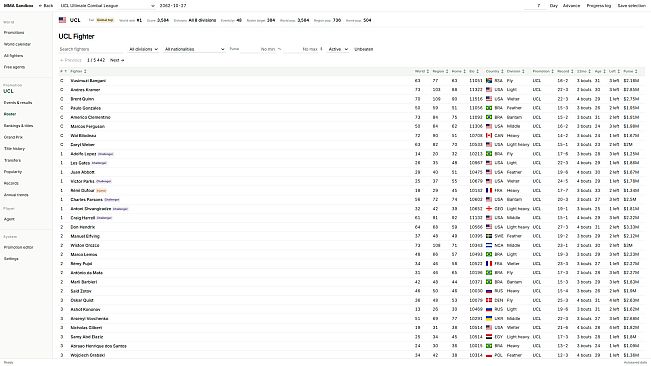Open fighter Marcos Ferguson

click(x=88, y=126)
